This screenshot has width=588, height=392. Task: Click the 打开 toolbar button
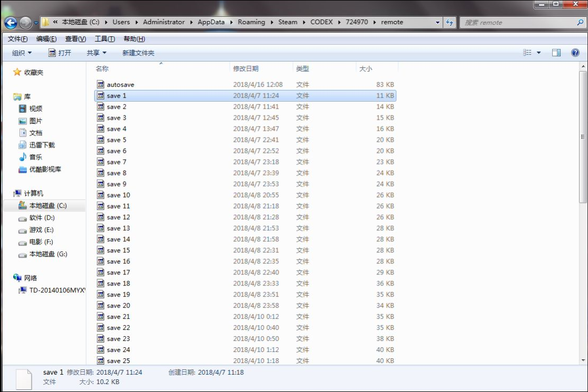click(x=60, y=53)
